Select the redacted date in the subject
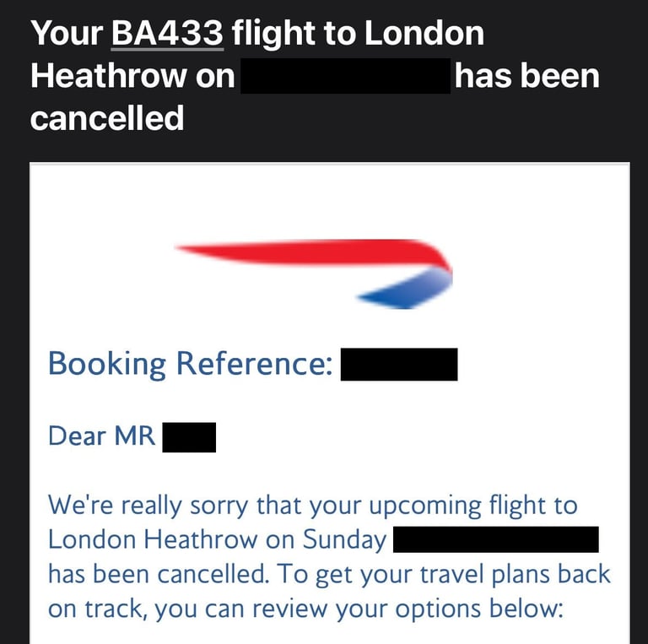648x644 pixels. (x=345, y=76)
